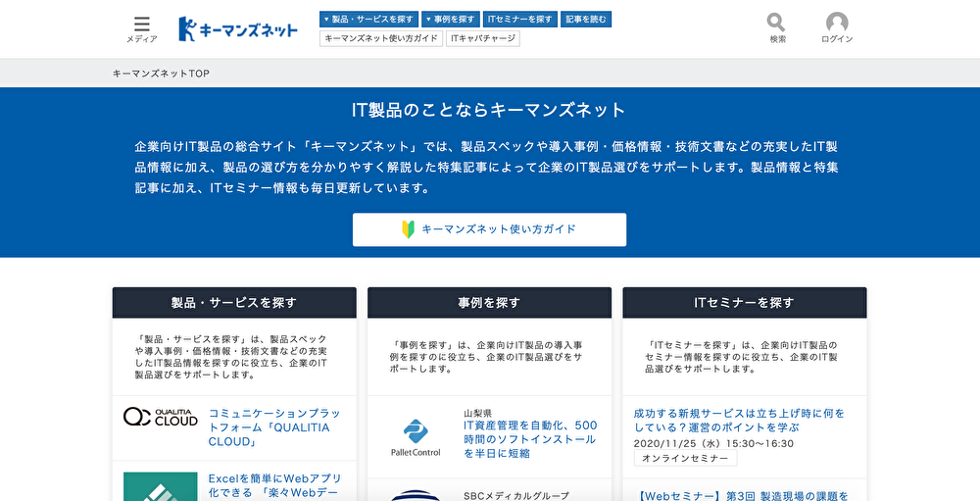Expand the 事例を探す dropdown in header

pos(451,20)
